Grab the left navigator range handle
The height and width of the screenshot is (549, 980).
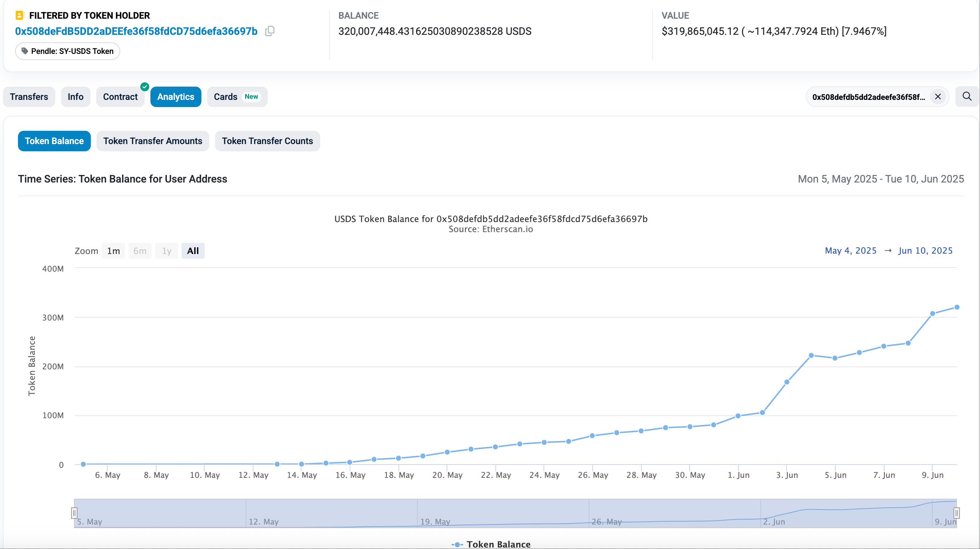74,513
